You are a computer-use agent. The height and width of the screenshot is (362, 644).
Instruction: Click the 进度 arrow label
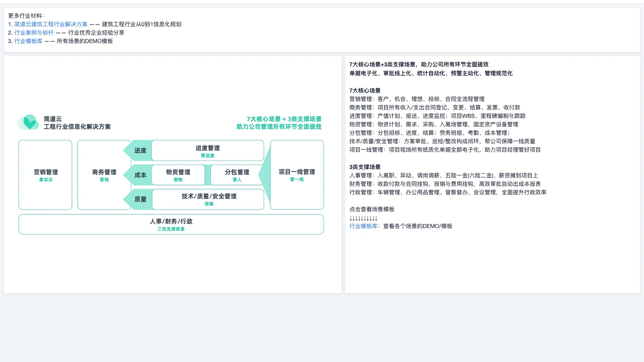point(140,150)
